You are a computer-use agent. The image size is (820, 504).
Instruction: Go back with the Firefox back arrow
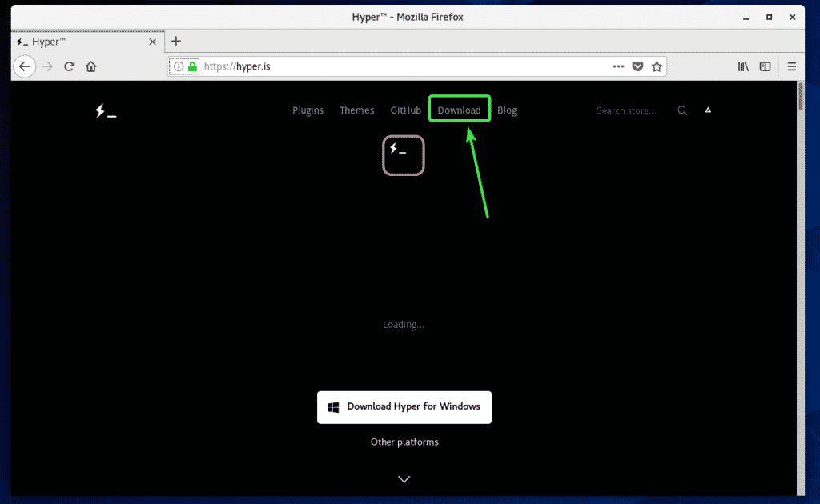coord(25,67)
